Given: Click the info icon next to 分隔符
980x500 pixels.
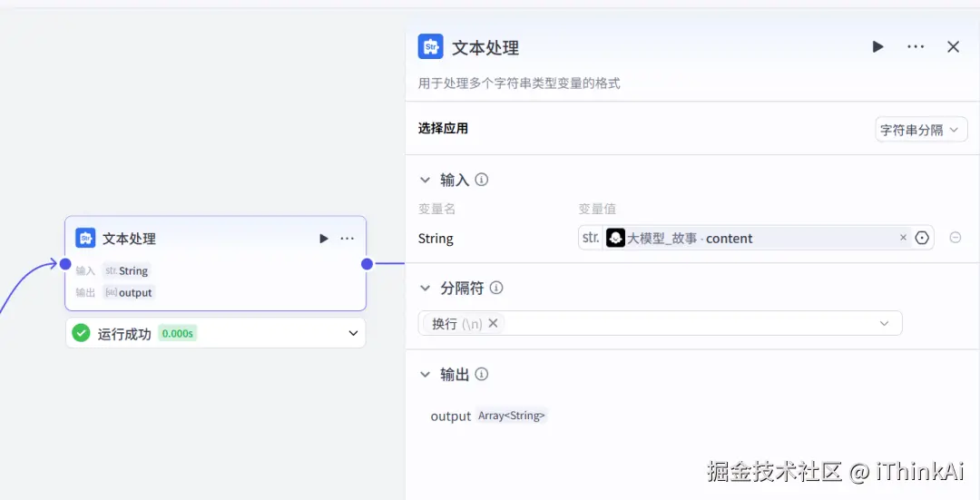Looking at the screenshot, I should (x=496, y=288).
